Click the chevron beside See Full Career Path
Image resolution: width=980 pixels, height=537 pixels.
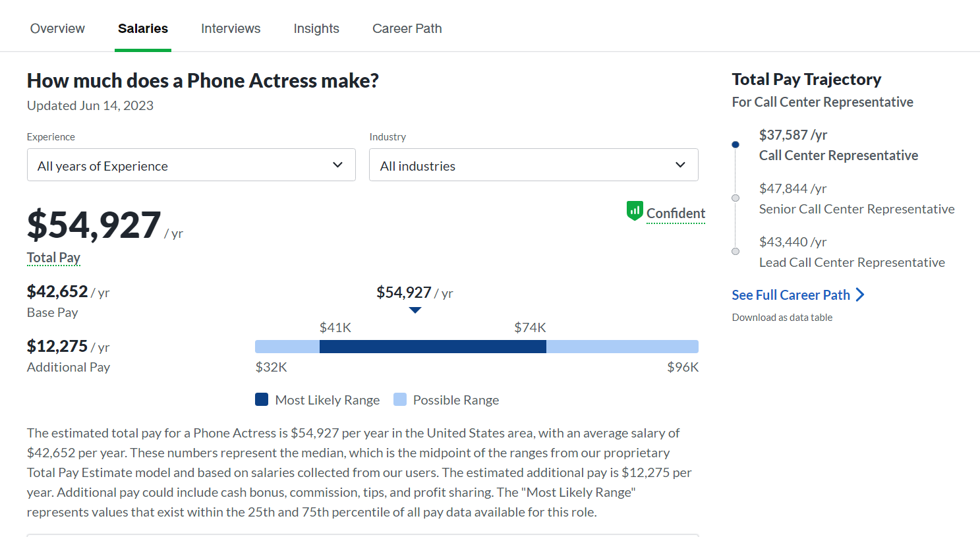click(x=860, y=295)
